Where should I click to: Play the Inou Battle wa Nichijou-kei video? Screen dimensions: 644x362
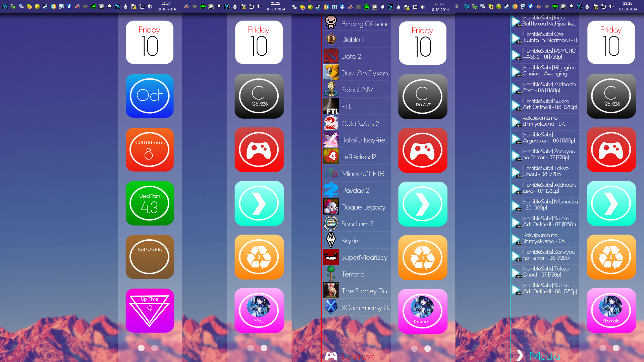tap(545, 21)
